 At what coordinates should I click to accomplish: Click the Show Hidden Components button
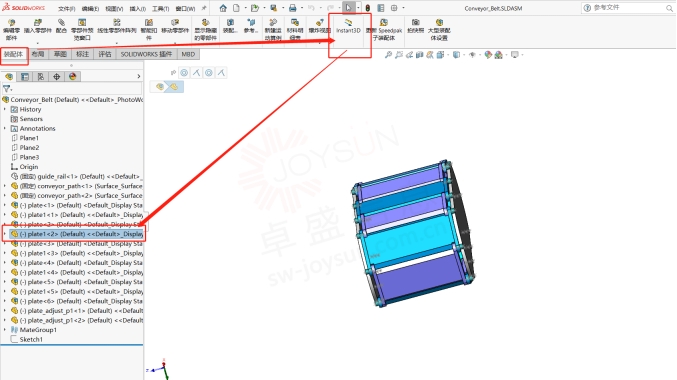(206, 29)
